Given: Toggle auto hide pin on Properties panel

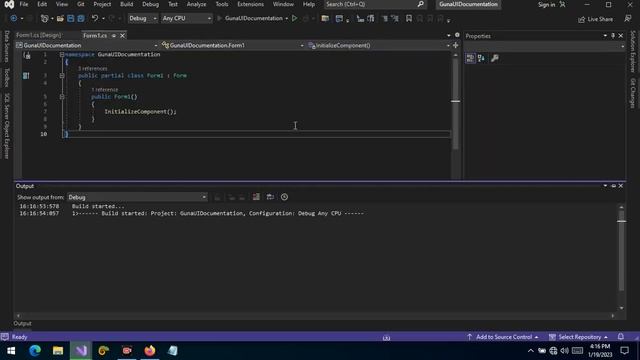Looking at the screenshot, I should (x=613, y=36).
